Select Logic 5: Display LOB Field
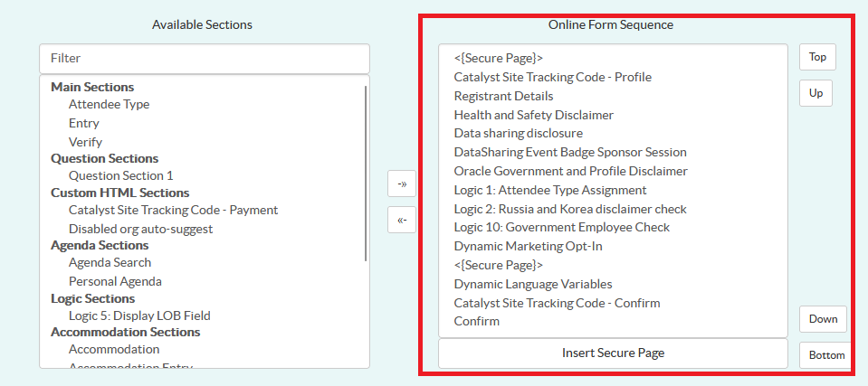 pos(139,315)
